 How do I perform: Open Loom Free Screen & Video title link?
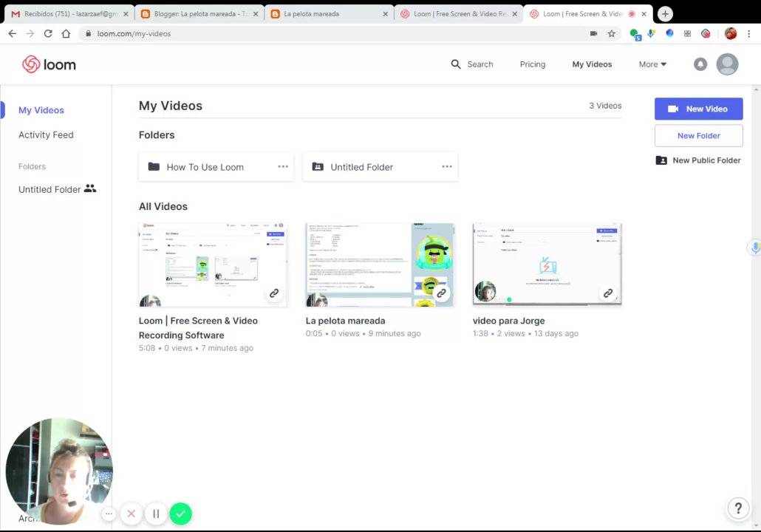click(198, 327)
